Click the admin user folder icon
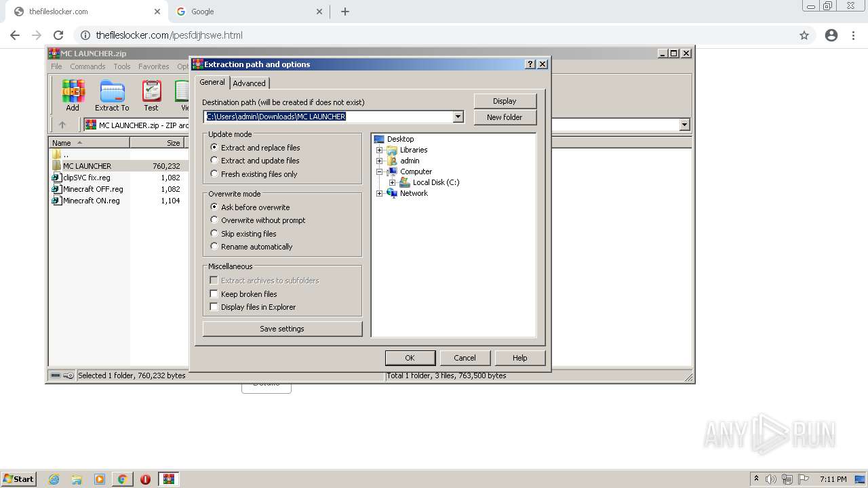868x488 pixels. (x=392, y=161)
